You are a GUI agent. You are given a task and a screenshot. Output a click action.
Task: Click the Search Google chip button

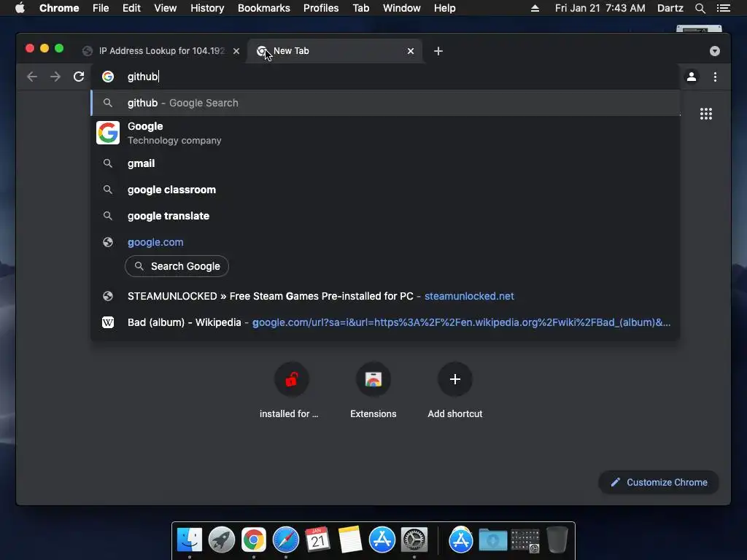[x=177, y=266]
